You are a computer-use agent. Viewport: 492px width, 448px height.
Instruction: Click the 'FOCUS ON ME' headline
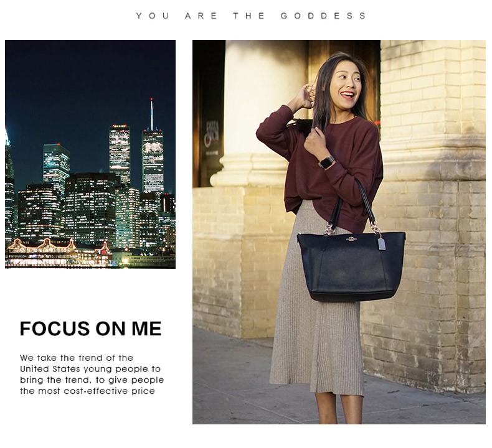pyautogui.click(x=90, y=329)
